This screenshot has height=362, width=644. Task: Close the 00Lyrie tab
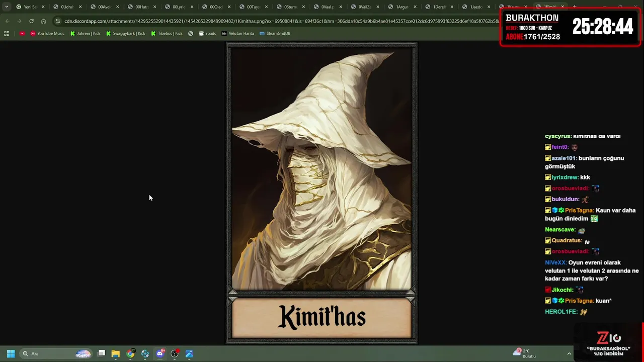click(192, 7)
